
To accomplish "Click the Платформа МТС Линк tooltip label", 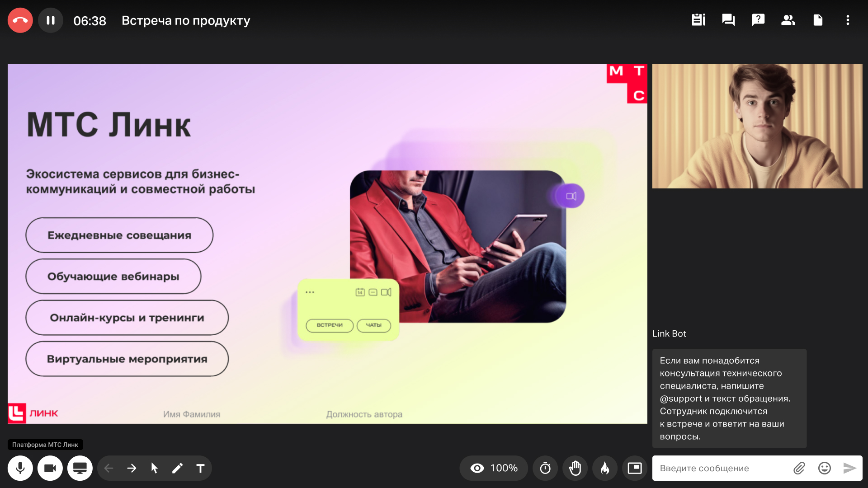I will pos(45,445).
